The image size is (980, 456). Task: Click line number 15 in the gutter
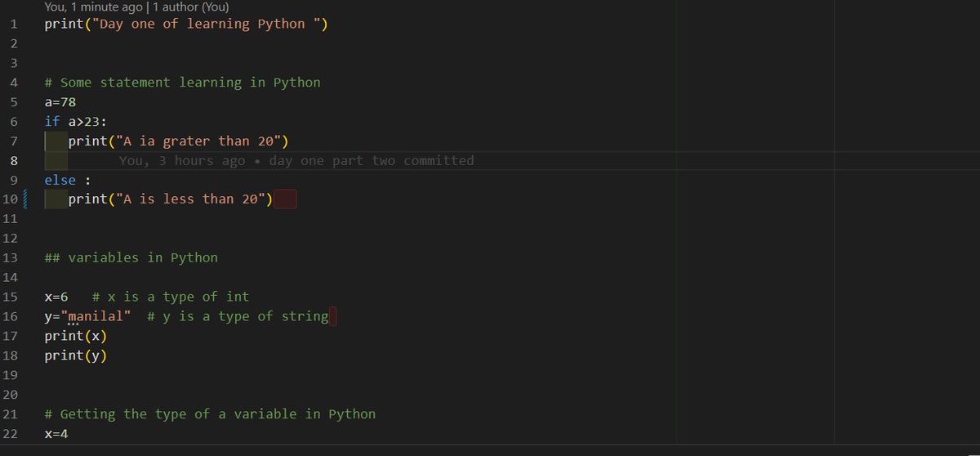coord(11,297)
